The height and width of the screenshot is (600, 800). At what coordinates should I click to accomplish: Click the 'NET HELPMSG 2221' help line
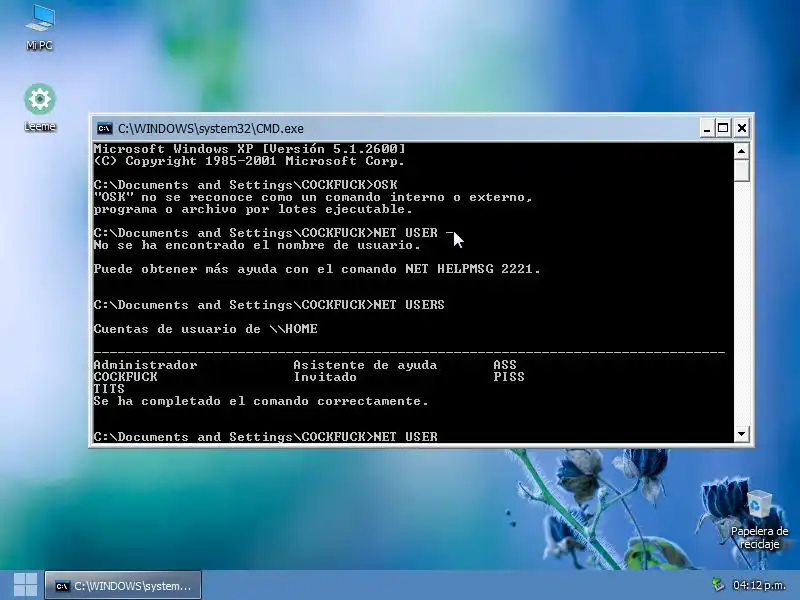317,269
